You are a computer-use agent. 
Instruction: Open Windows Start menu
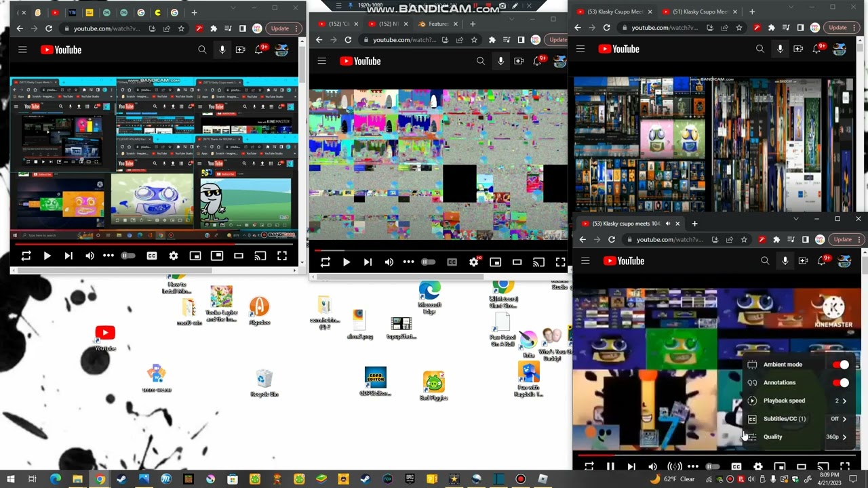click(x=10, y=479)
